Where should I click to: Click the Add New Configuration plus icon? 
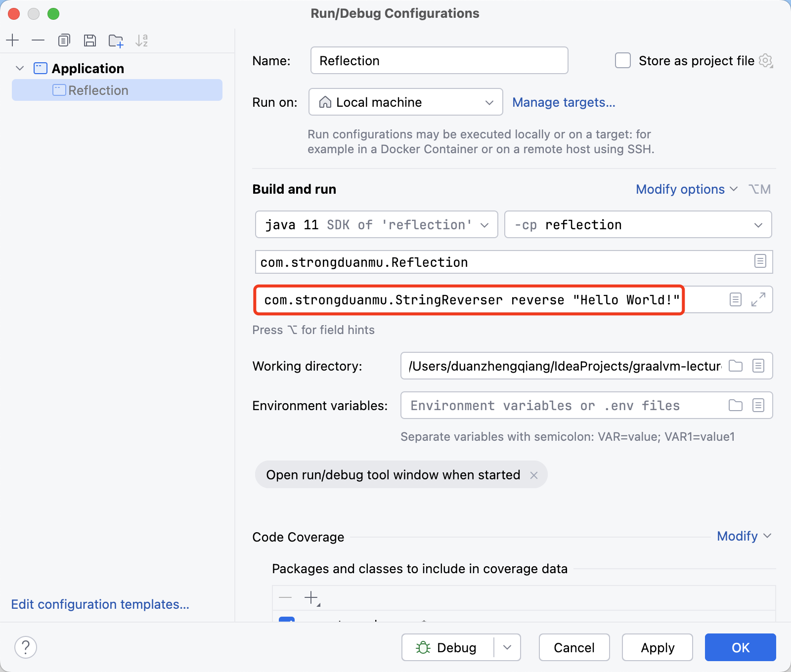click(x=12, y=40)
